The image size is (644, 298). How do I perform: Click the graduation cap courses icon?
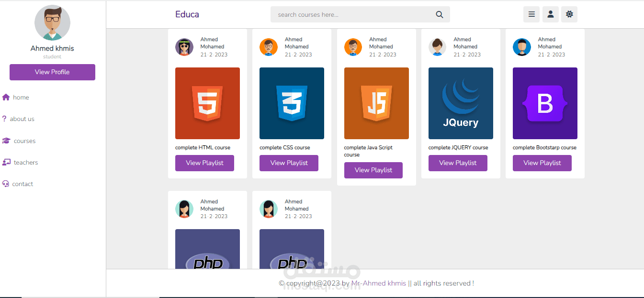pos(6,141)
